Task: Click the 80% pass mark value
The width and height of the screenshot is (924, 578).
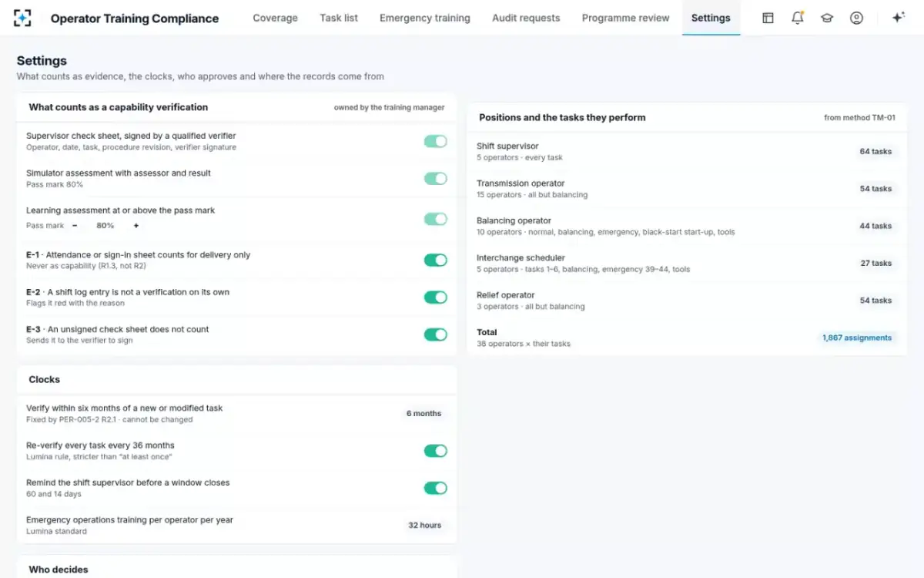Action: 105,226
